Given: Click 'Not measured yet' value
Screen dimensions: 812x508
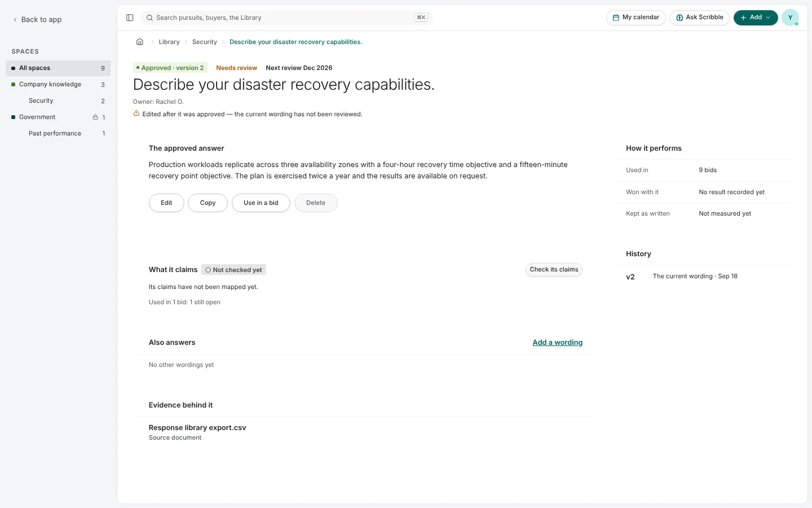Looking at the screenshot, I should 725,213.
